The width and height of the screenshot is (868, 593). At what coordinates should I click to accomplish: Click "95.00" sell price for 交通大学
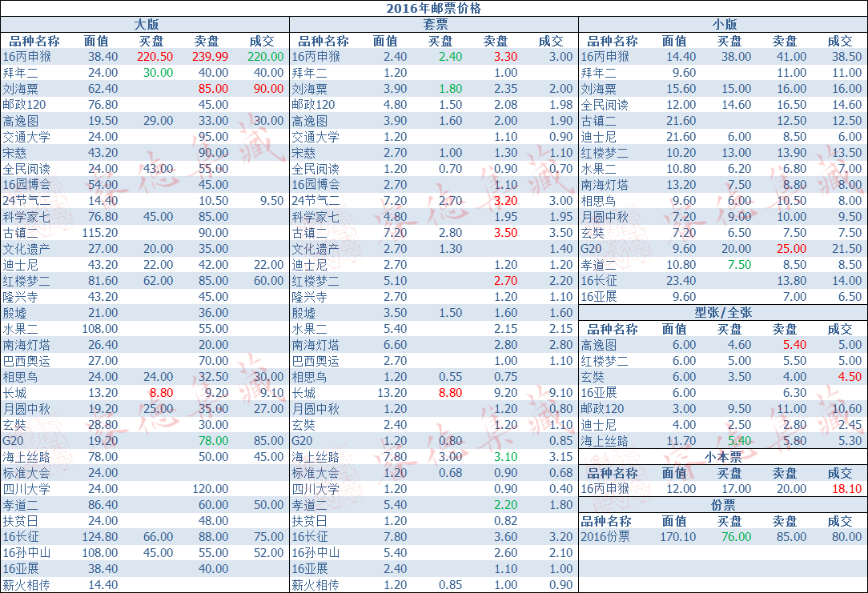click(x=214, y=137)
